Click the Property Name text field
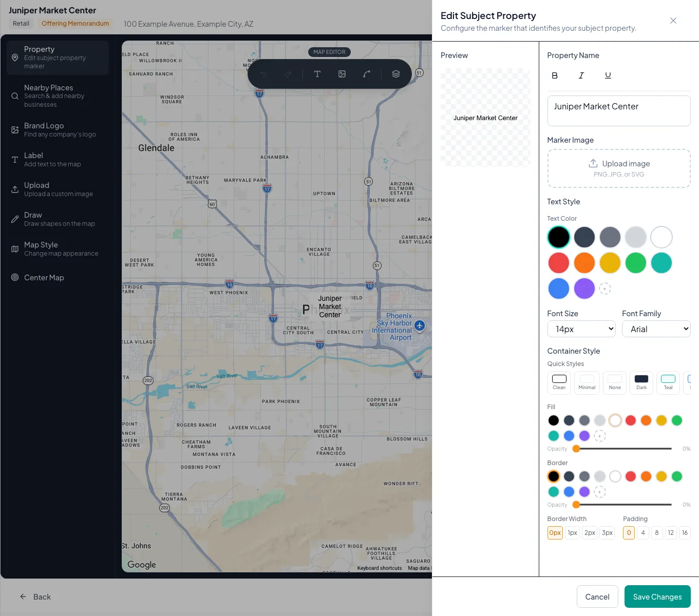 tap(619, 111)
